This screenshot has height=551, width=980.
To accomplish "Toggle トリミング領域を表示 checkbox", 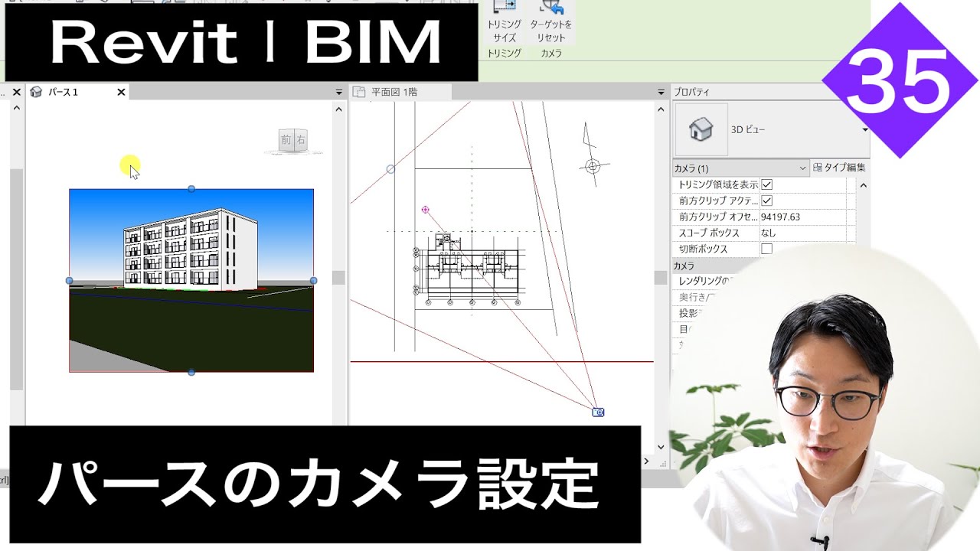I will pyautogui.click(x=766, y=184).
